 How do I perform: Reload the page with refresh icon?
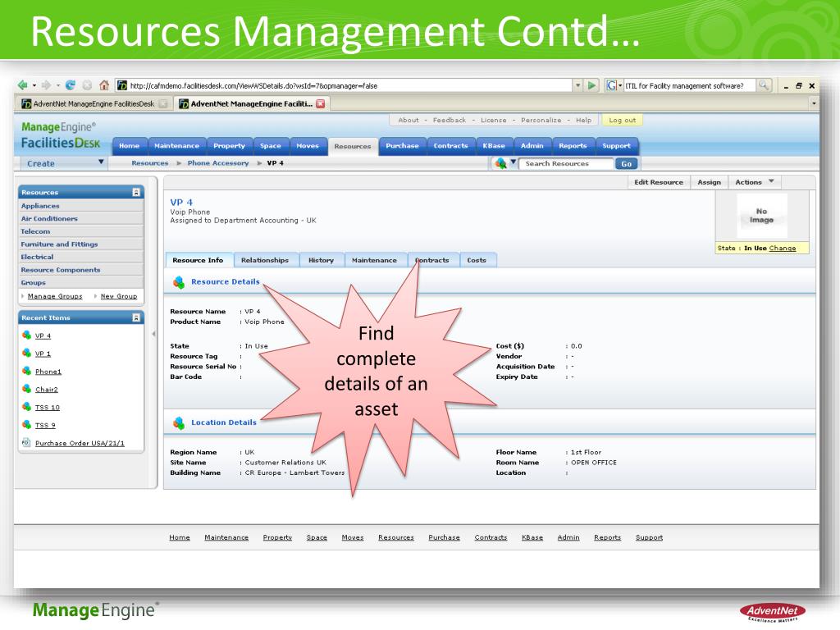click(71, 85)
